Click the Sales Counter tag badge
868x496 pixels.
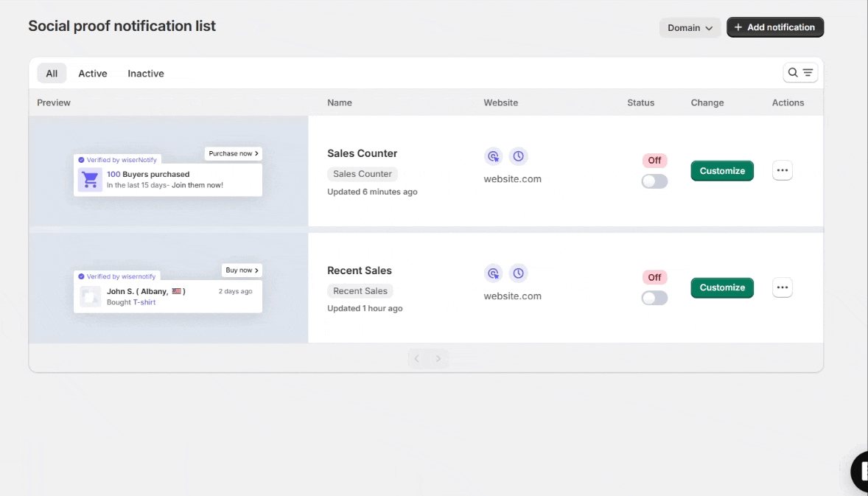[x=362, y=174]
